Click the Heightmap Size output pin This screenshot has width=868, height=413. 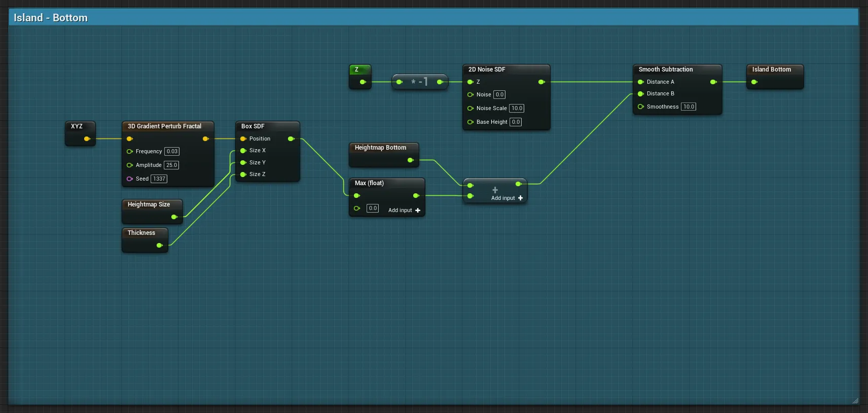(174, 217)
